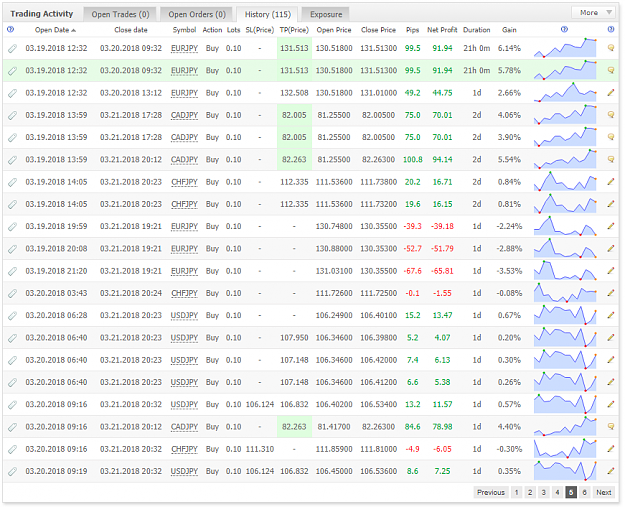Click the paperclip icon on the 03.20.2018 09:19 USDJPY row
The image size is (625, 507).
point(12,472)
